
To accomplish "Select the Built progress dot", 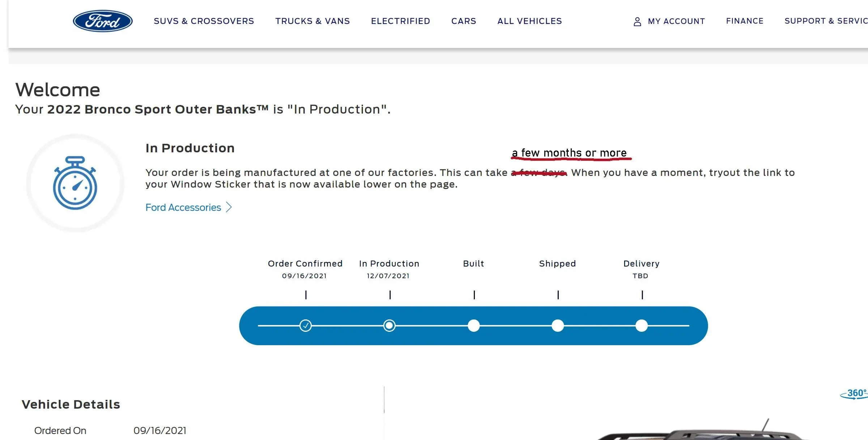I will [473, 326].
